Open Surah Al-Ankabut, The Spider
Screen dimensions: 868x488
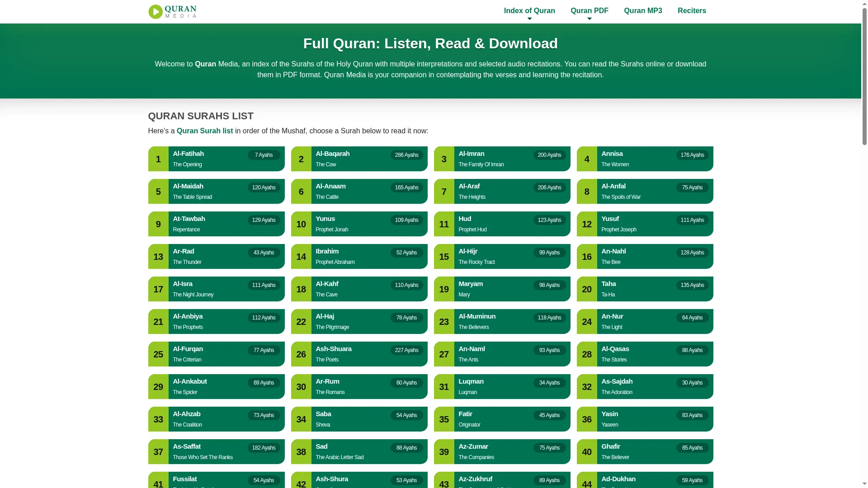[217, 386]
